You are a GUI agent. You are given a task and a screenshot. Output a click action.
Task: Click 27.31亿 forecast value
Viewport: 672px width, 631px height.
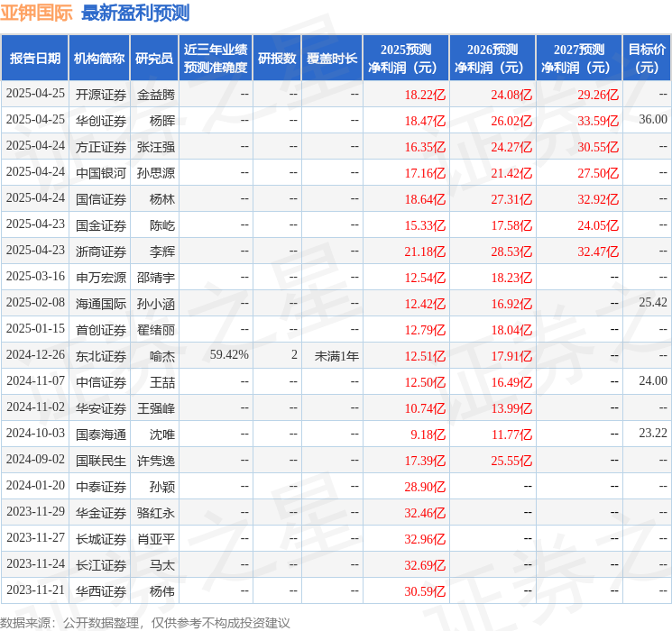click(511, 199)
